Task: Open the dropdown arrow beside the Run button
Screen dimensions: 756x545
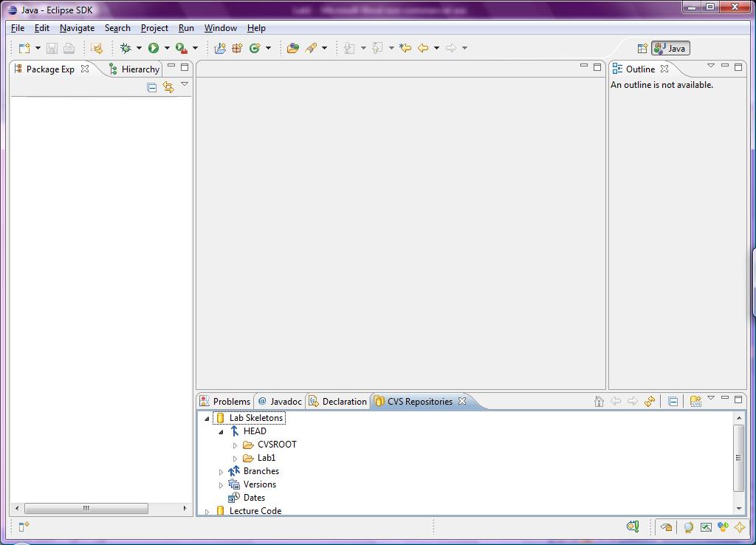Action: 167,48
